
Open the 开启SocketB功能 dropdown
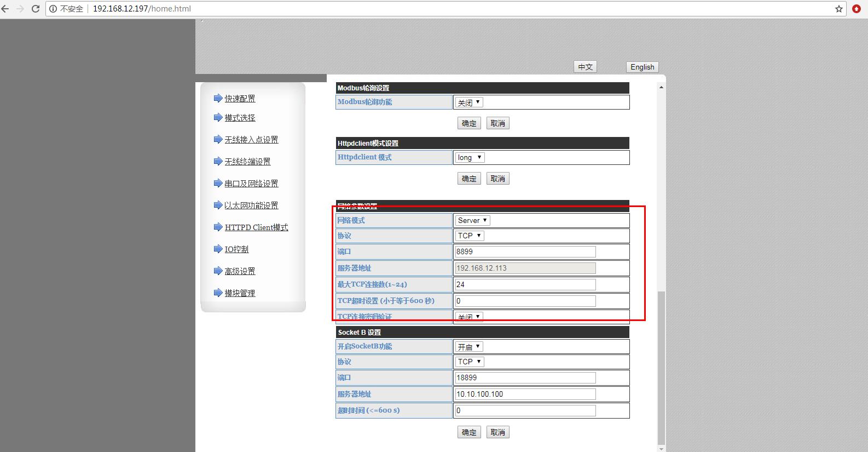469,347
